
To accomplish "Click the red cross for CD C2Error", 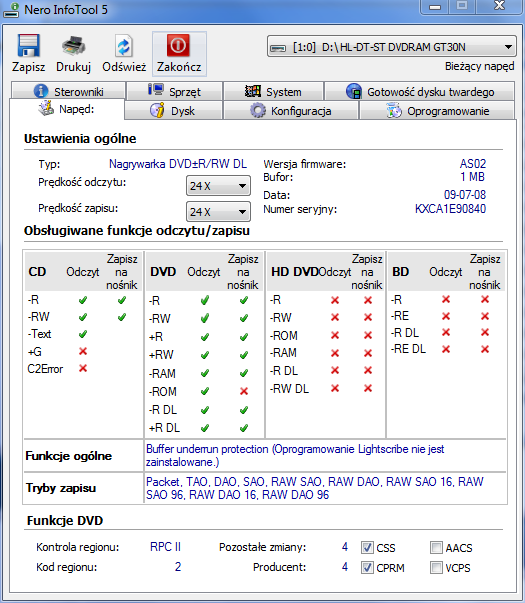I will [x=83, y=368].
